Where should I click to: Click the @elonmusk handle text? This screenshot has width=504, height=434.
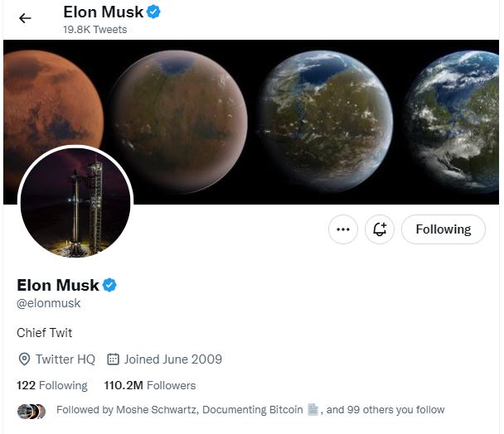click(49, 303)
